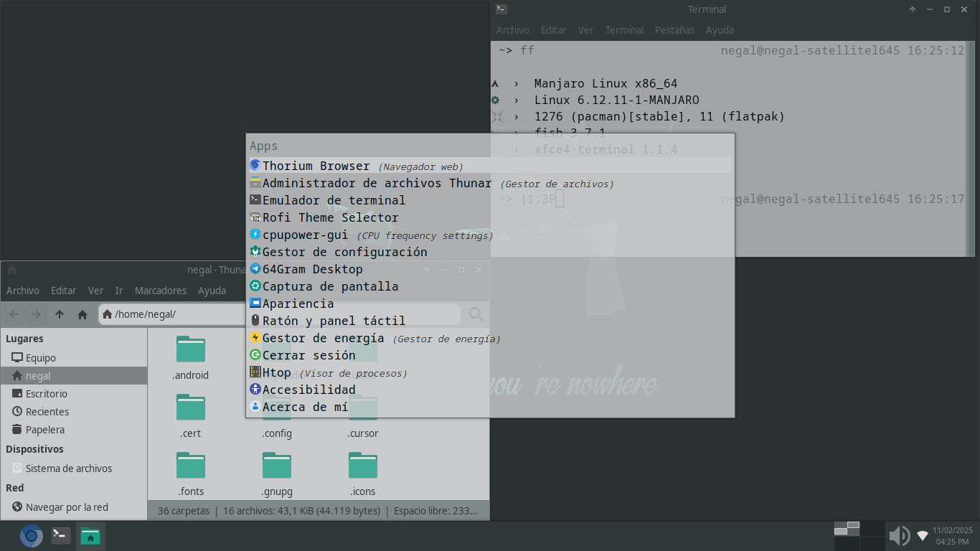Open the network indicator in the system tray
The height and width of the screenshot is (551, 980).
[x=923, y=536]
